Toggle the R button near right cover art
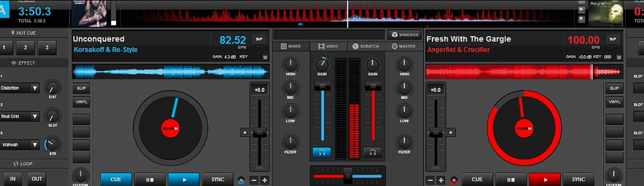The image size is (644, 186). [581, 19]
